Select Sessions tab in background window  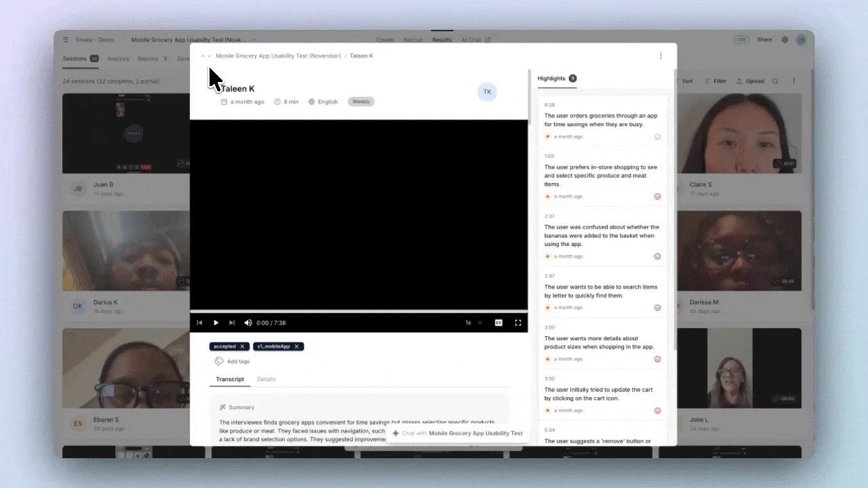[81, 59]
